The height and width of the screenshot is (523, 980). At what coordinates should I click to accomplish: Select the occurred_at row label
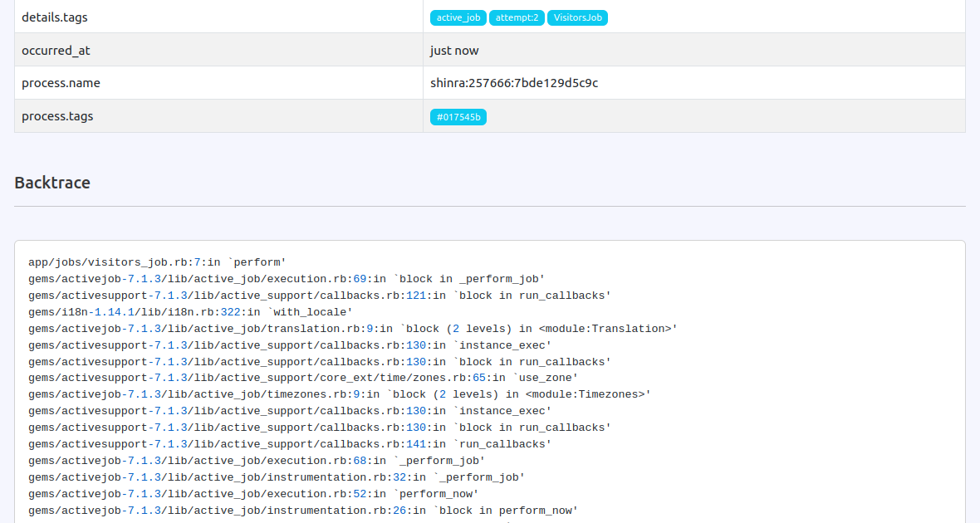click(x=56, y=51)
